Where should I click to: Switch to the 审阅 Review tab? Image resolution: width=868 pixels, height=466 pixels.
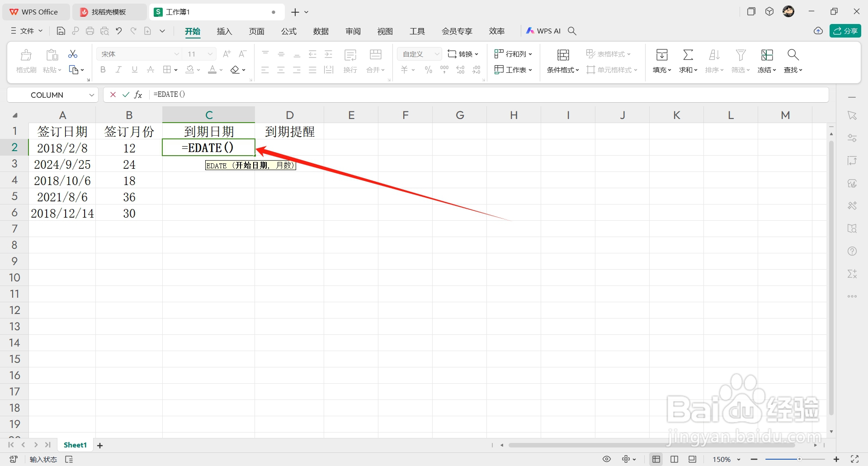click(353, 31)
